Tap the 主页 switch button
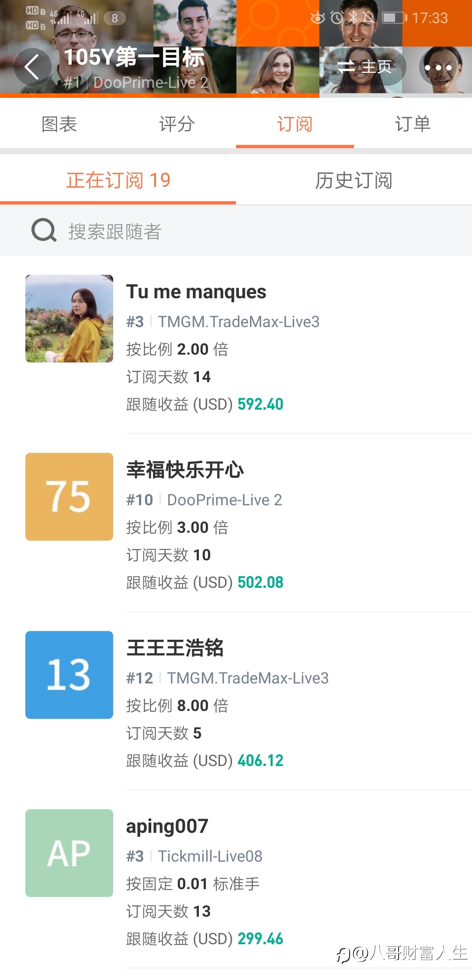472x980 pixels. tap(364, 67)
